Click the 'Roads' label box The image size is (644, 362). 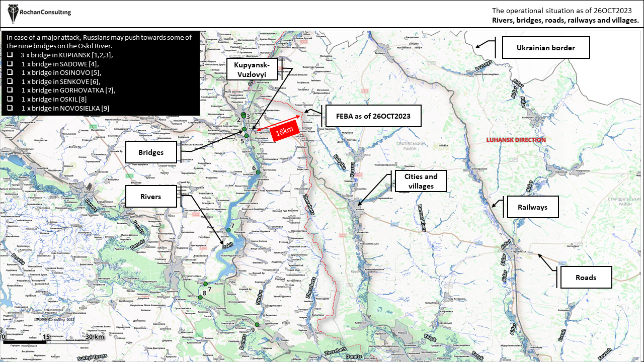[586, 278]
